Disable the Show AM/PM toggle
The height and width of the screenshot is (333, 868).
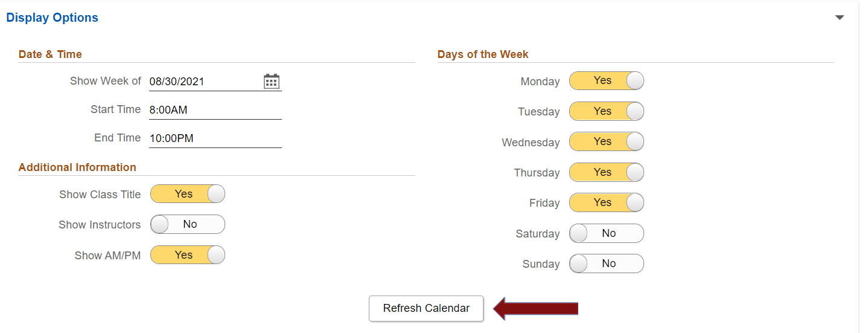coord(187,256)
